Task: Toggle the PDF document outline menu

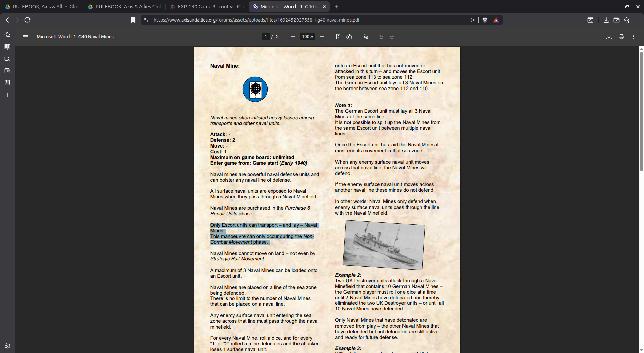Action: pos(25,37)
